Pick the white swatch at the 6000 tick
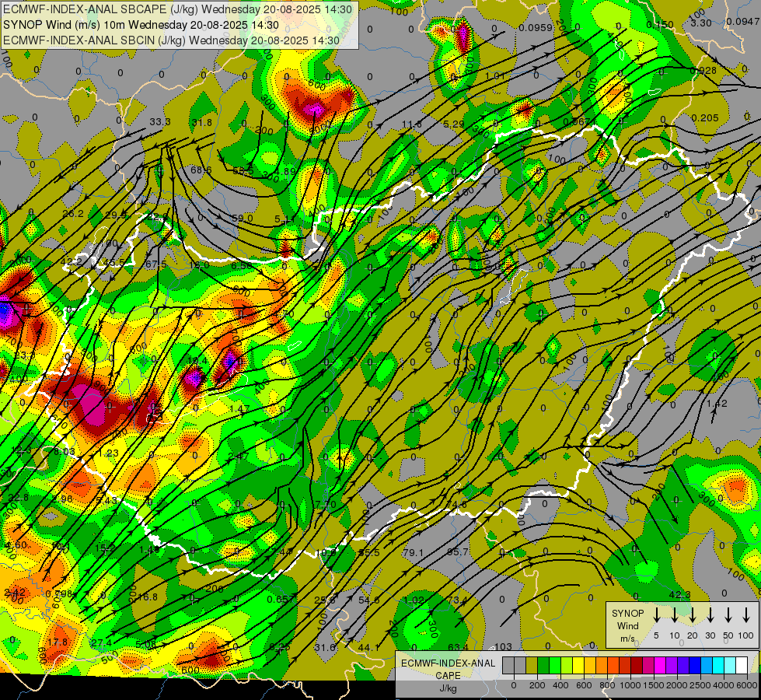This screenshot has height=700, width=761. 741,665
